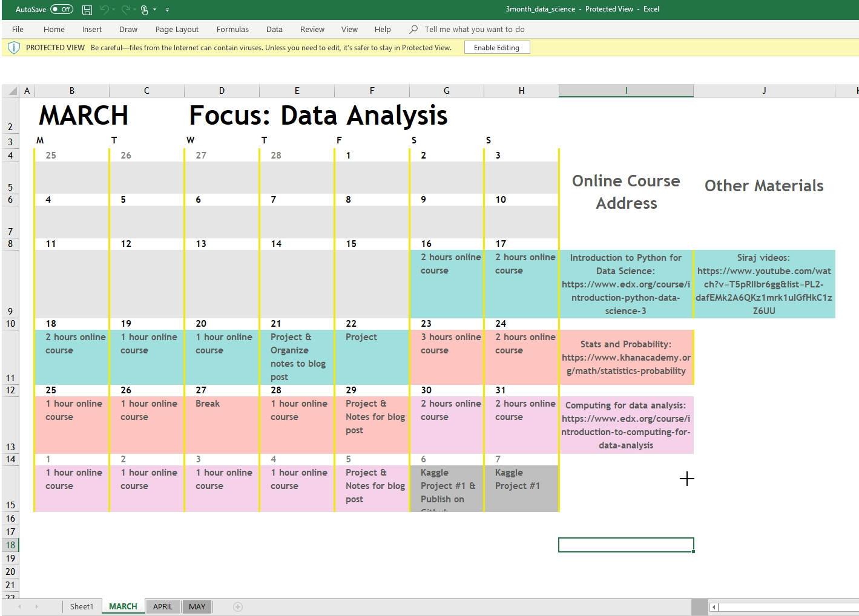The width and height of the screenshot is (859, 616).
Task: Click the Undo arrow icon
Action: [x=104, y=10]
